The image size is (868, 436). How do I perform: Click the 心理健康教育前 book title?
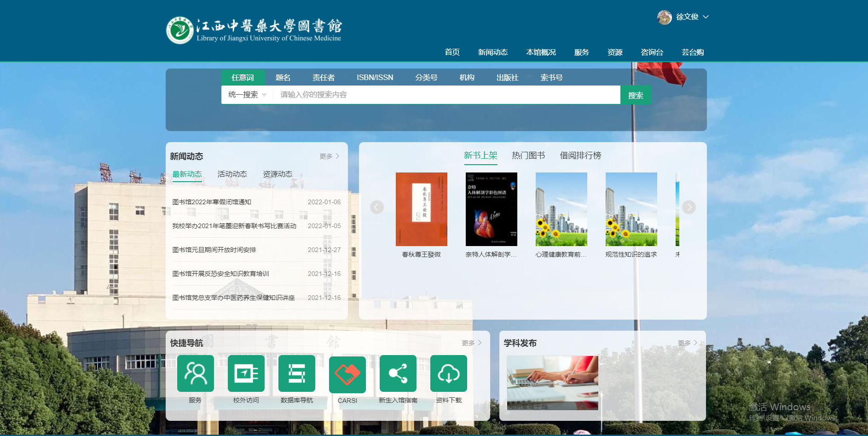pos(561,254)
